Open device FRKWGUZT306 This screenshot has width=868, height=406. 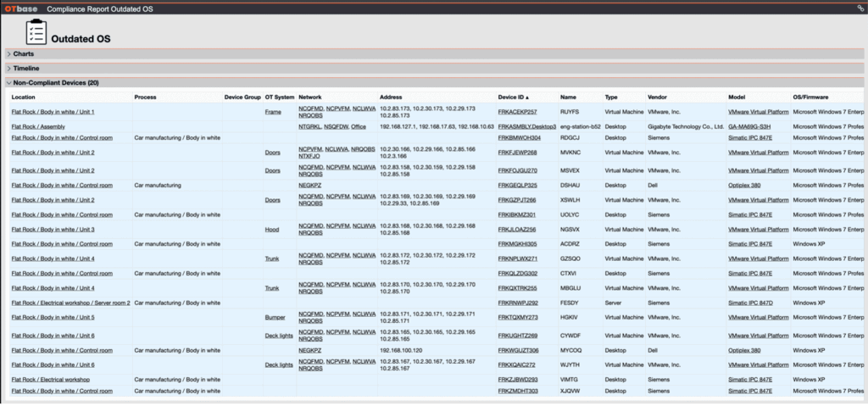tap(518, 351)
